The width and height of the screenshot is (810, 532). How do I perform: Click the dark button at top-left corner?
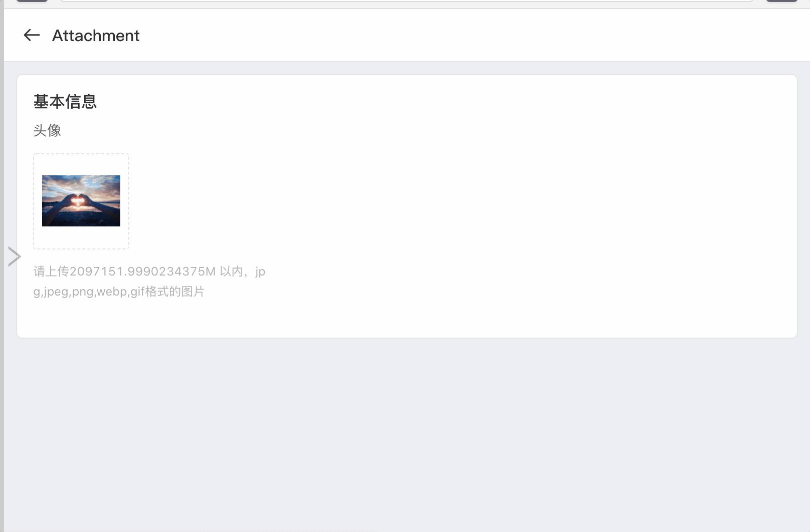(32, 1)
